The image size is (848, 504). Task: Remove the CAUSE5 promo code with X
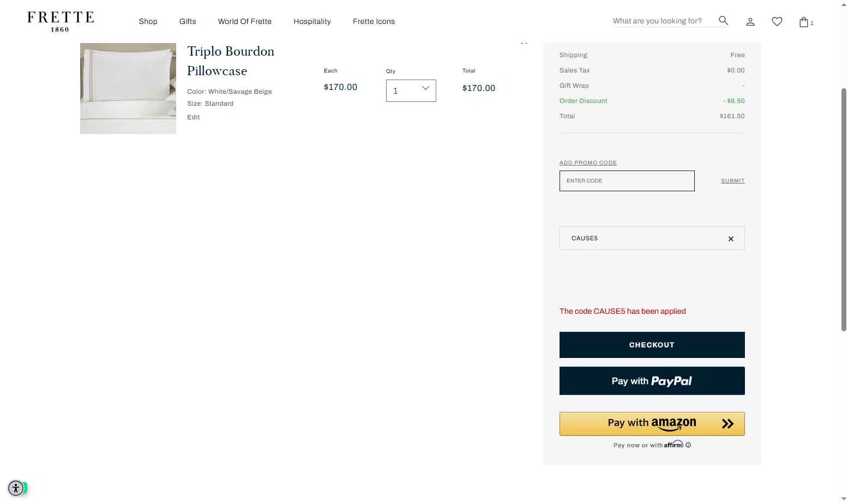click(731, 239)
